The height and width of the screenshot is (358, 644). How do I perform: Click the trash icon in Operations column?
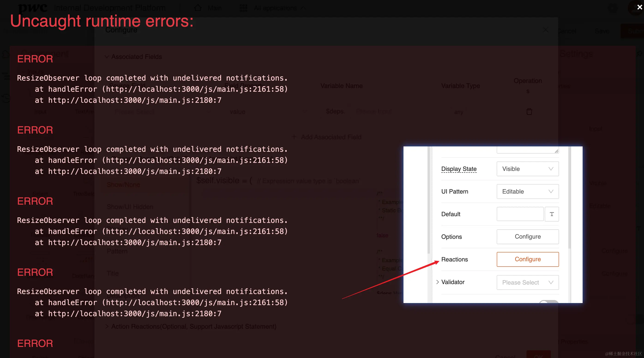[x=529, y=111]
